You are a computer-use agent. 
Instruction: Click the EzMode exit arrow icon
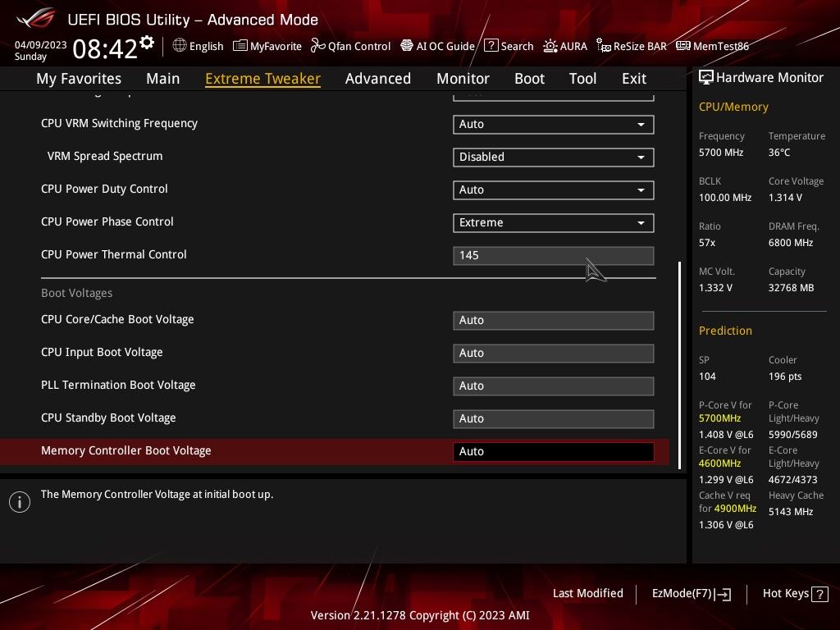coord(724,594)
